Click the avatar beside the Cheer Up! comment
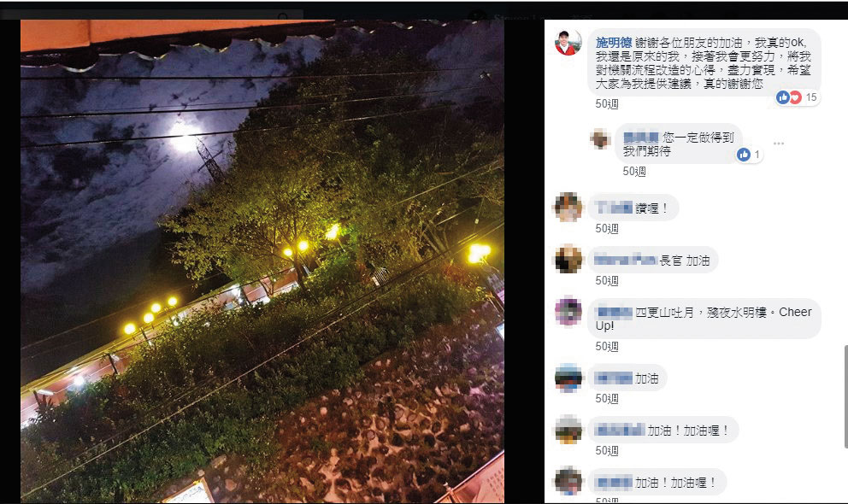848x504 pixels. click(568, 311)
